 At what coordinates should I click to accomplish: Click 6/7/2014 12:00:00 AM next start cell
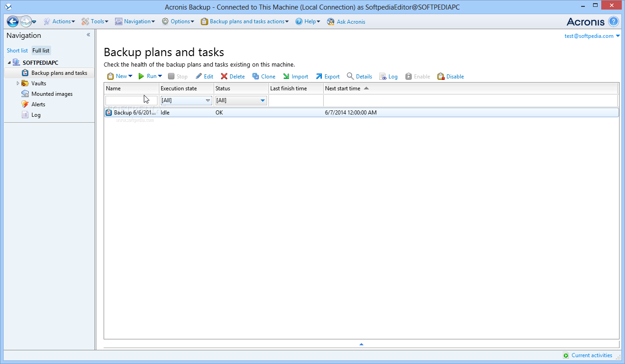[351, 113]
